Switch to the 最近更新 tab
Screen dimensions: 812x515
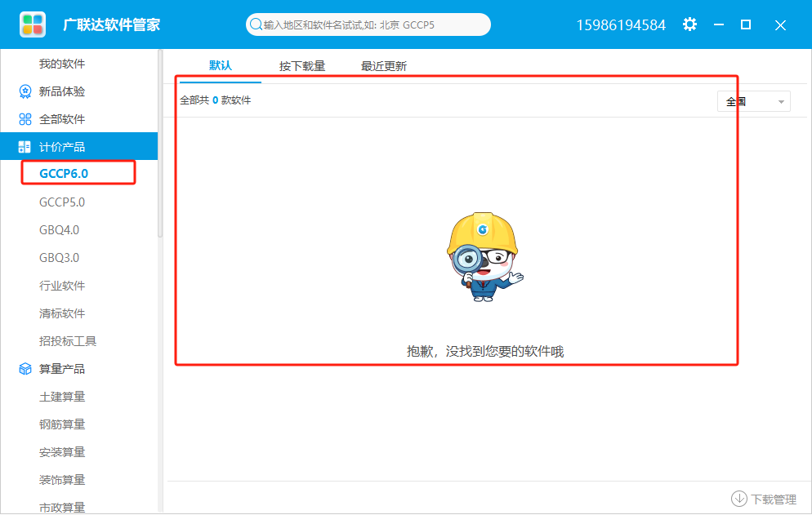[x=384, y=66]
